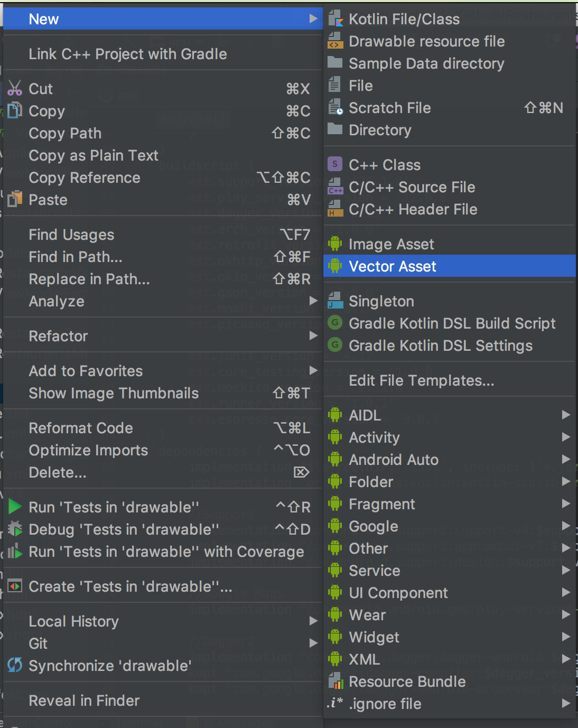Click the C/C++ Header File icon
Viewport: 578px width, 728px height.
(335, 209)
